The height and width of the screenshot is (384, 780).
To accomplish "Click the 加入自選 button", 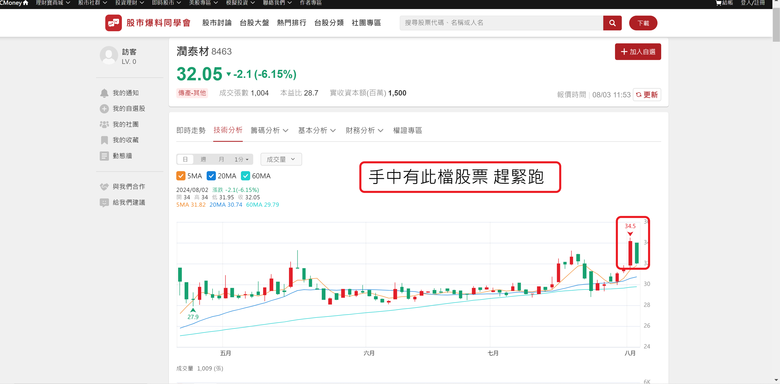I will [x=638, y=52].
